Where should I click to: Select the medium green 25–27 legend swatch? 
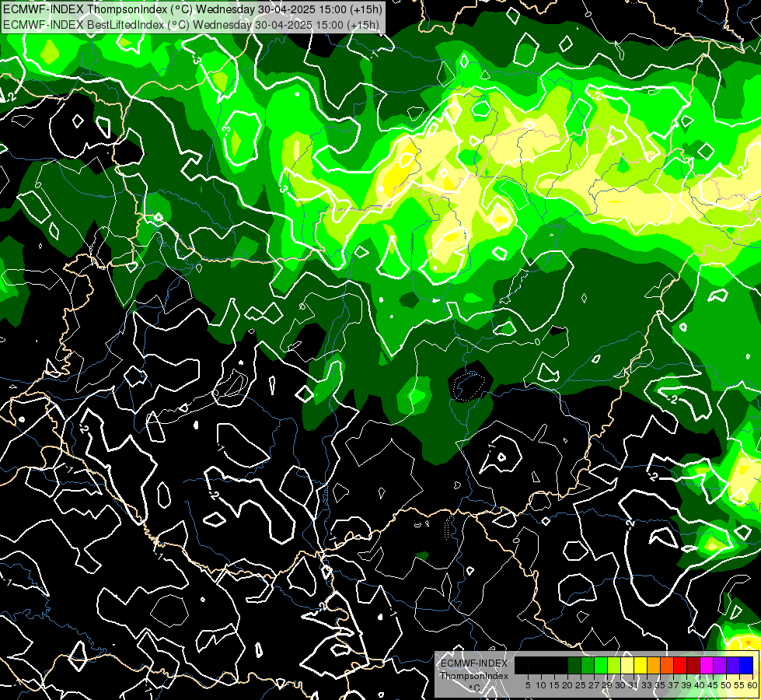(x=588, y=665)
